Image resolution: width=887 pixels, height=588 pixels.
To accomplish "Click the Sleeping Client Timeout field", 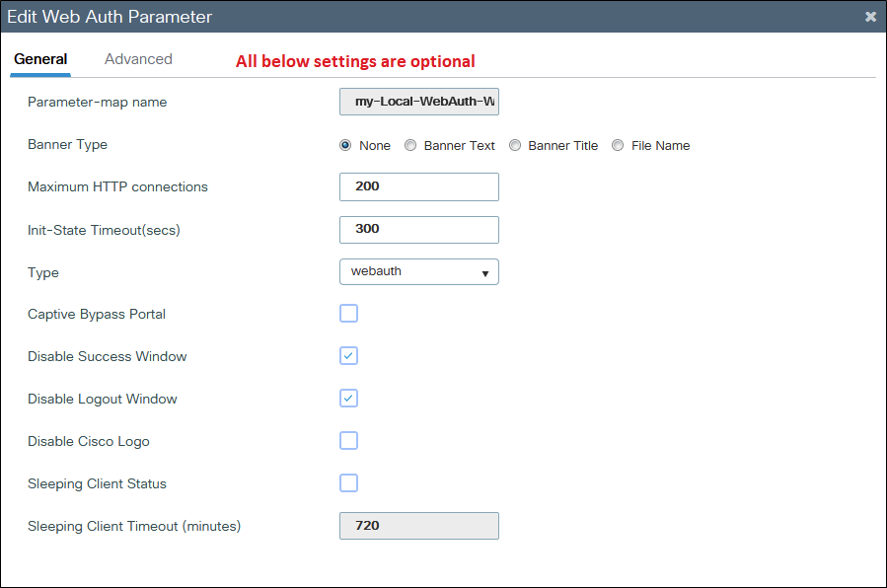I will click(x=418, y=526).
